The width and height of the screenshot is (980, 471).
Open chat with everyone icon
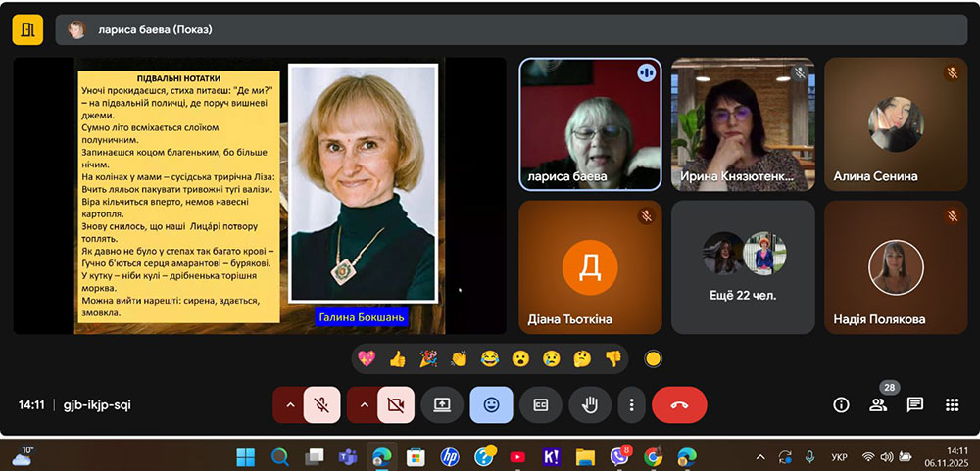click(915, 404)
